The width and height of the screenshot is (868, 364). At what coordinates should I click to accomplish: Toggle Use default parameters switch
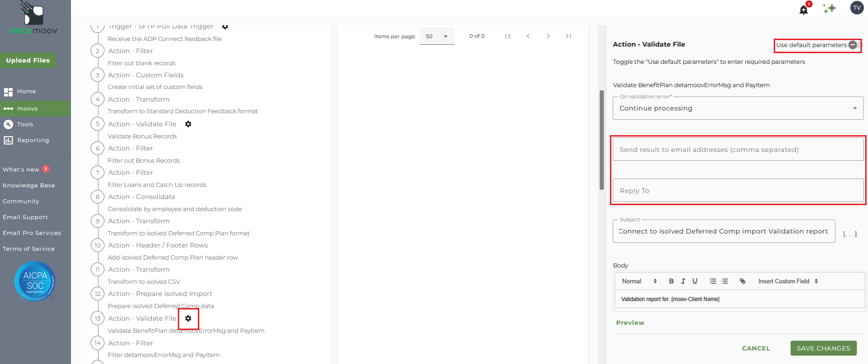[x=854, y=45]
